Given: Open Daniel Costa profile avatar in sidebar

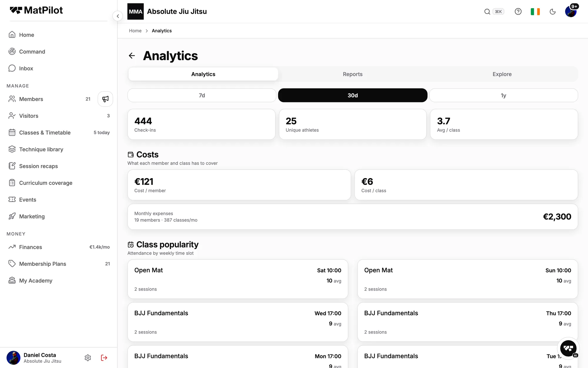Looking at the screenshot, I should 13,358.
